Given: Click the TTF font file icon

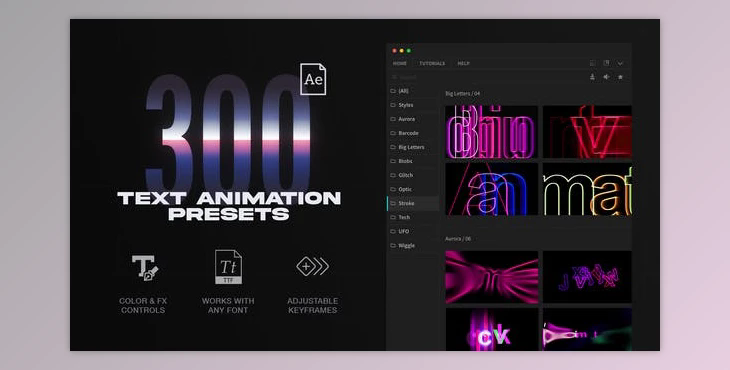Looking at the screenshot, I should coord(228,267).
